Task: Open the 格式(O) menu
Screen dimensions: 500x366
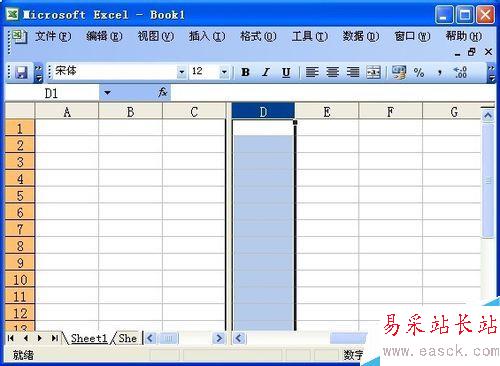Action: pos(258,36)
